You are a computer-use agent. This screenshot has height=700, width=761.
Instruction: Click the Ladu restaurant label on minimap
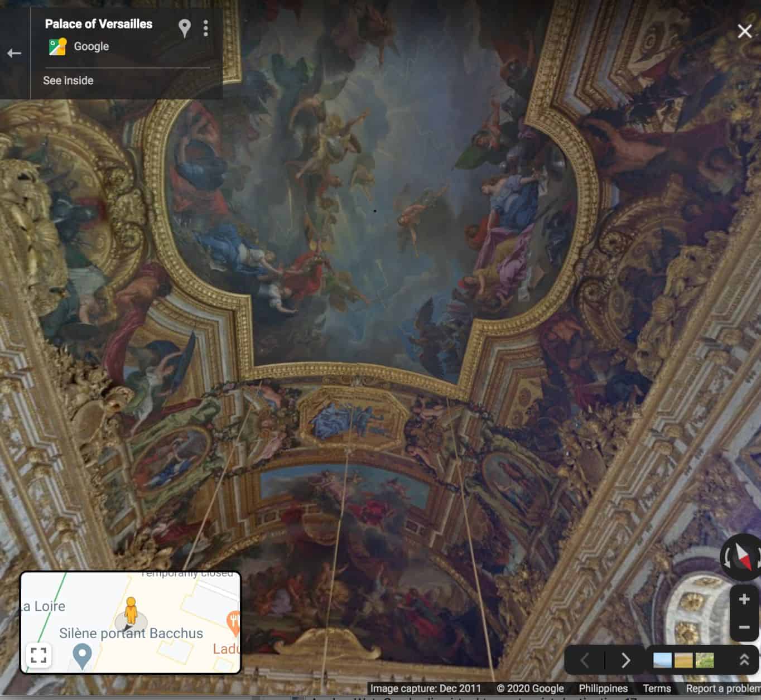[226, 649]
